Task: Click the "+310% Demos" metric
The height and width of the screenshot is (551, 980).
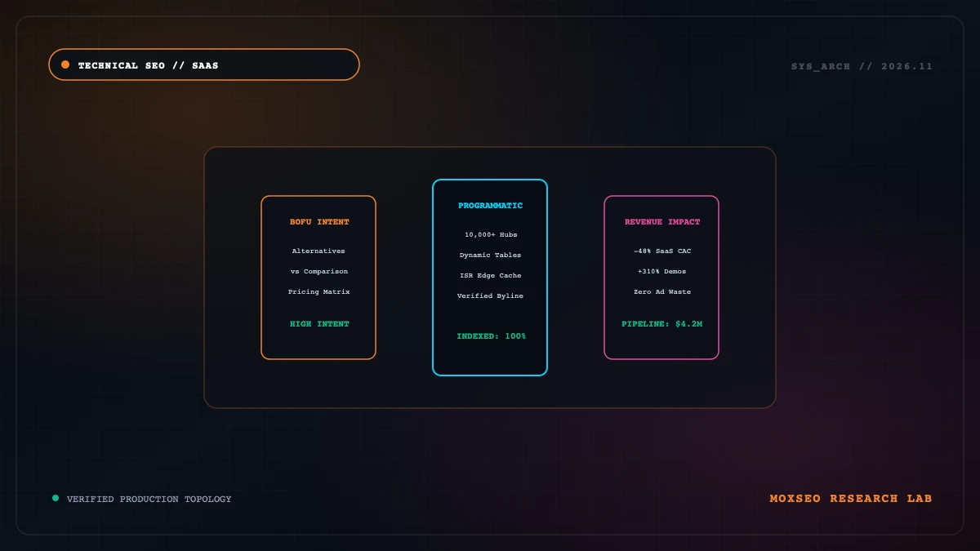Action: tap(661, 271)
